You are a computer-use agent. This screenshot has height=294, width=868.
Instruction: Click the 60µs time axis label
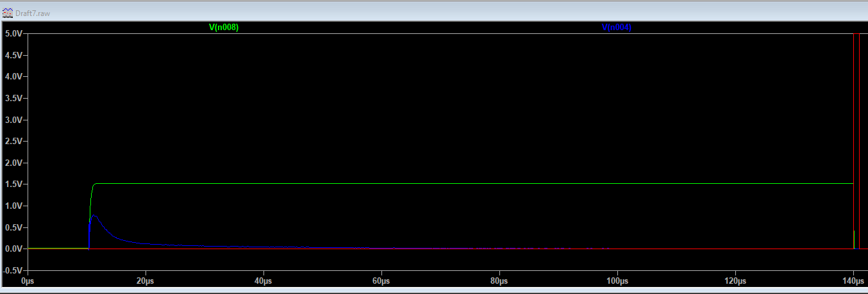click(381, 281)
